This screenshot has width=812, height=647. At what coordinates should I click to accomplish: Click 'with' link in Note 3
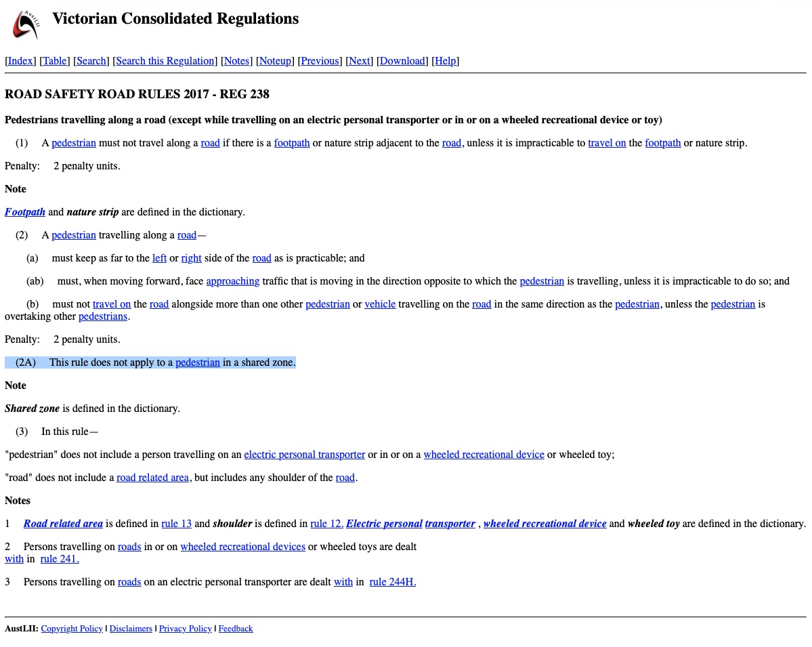pyautogui.click(x=343, y=582)
